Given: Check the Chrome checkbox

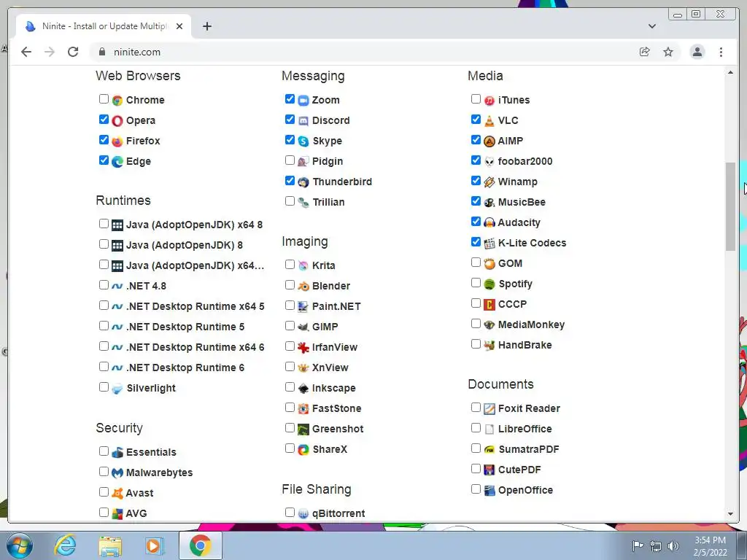Looking at the screenshot, I should click(x=104, y=98).
